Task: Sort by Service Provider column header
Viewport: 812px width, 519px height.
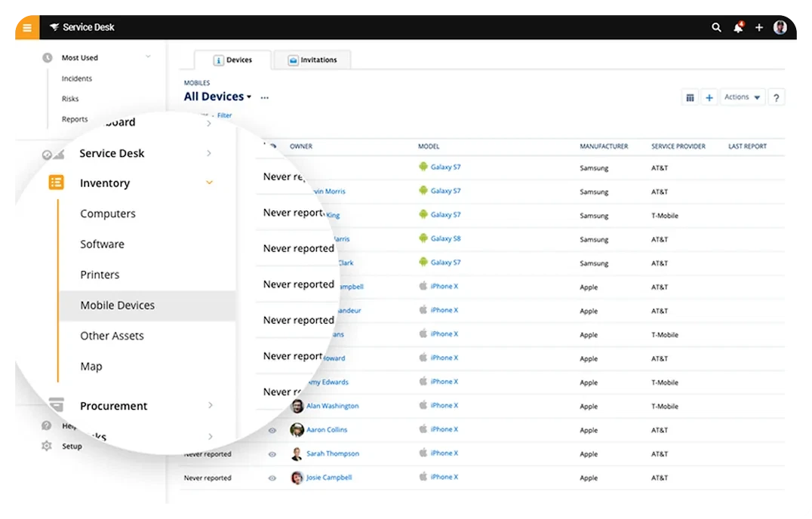Action: pyautogui.click(x=678, y=146)
